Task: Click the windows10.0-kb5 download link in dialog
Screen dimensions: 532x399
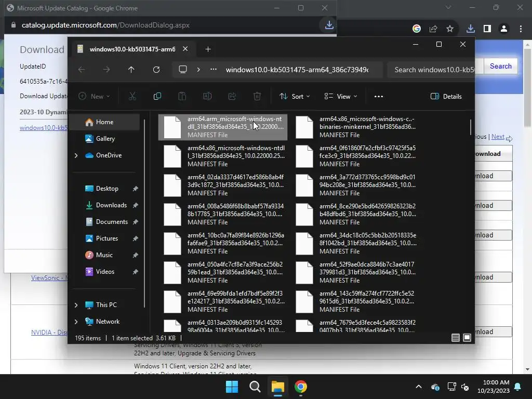Action: click(44, 128)
